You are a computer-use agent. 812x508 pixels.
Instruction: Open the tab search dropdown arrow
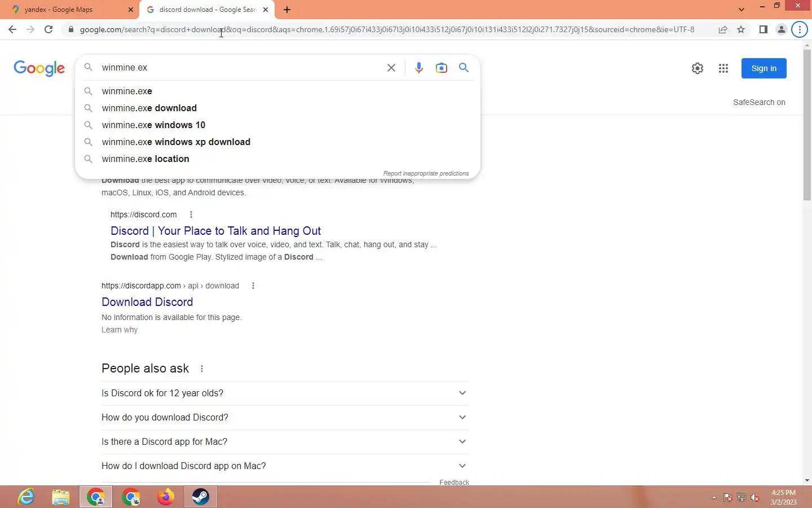(x=742, y=10)
